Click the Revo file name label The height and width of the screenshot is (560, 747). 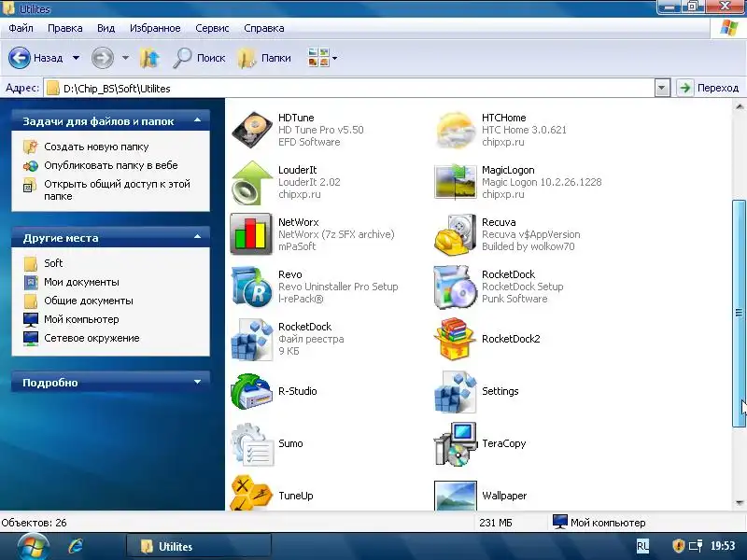pos(290,274)
